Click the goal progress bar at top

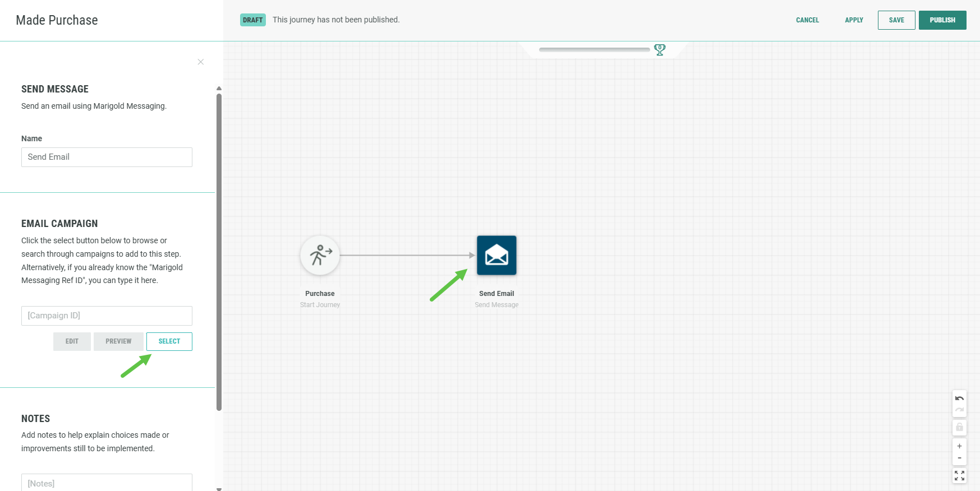point(594,50)
